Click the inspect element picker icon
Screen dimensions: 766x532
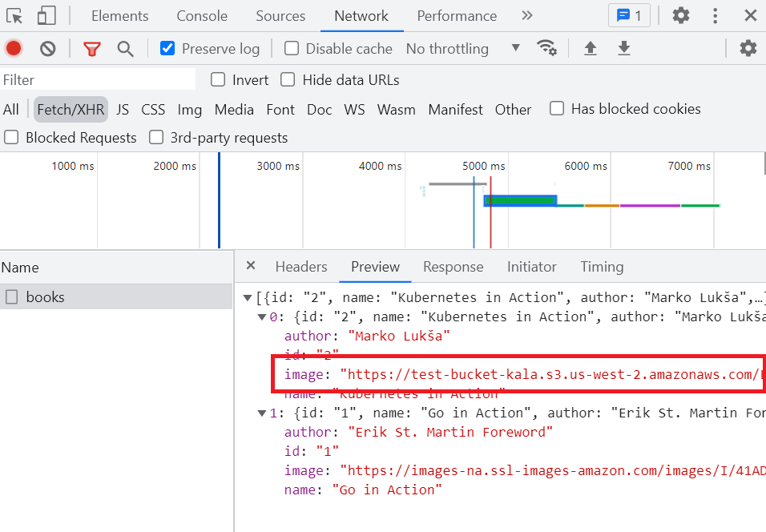click(x=14, y=16)
